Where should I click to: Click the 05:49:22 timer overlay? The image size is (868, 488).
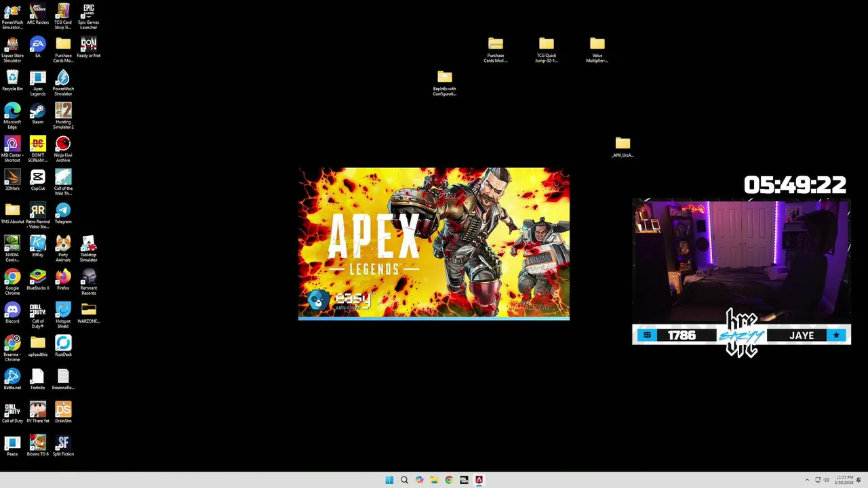coord(795,184)
